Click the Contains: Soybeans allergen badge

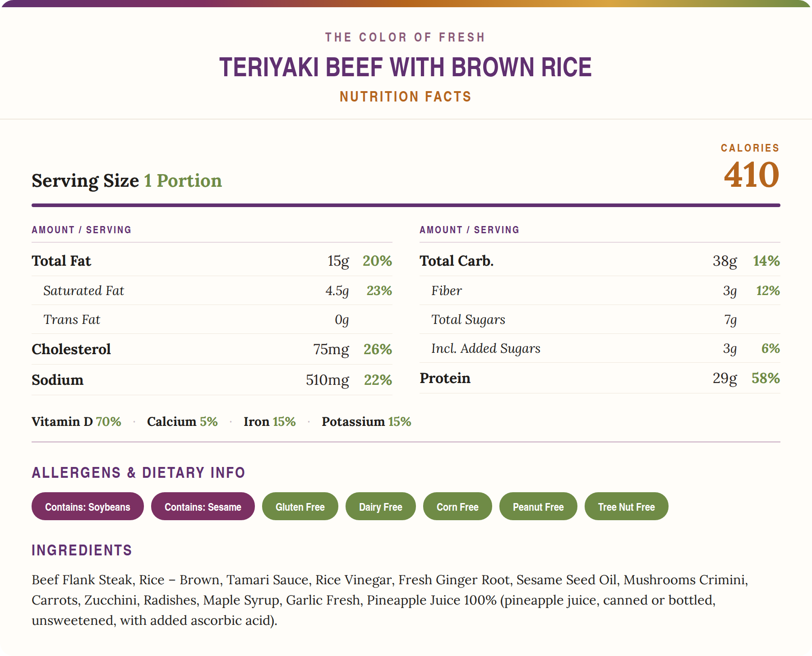point(88,506)
